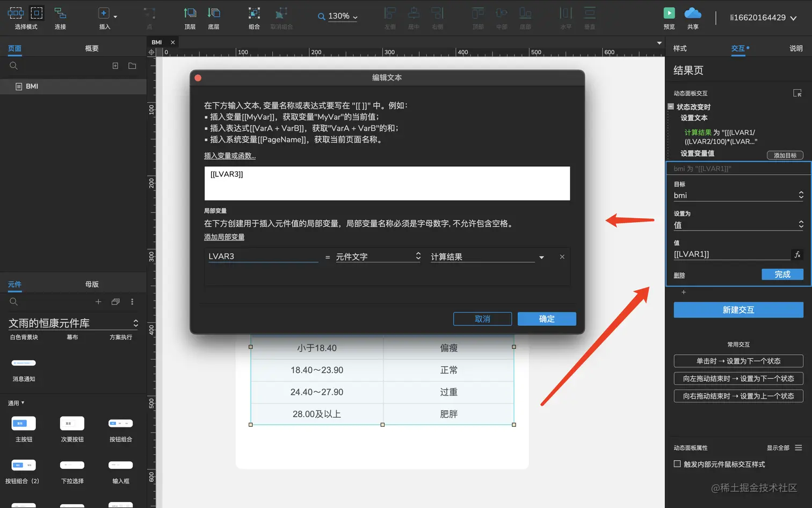The height and width of the screenshot is (508, 812).
Task: Activate the 连接 connector tool
Action: click(x=60, y=13)
